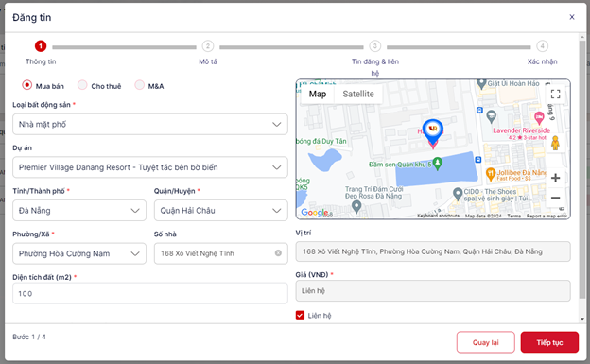
Task: Toggle map fullscreen view
Action: [555, 94]
